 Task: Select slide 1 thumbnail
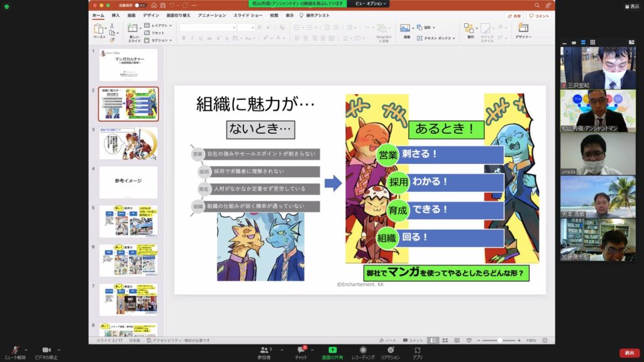[x=128, y=65]
